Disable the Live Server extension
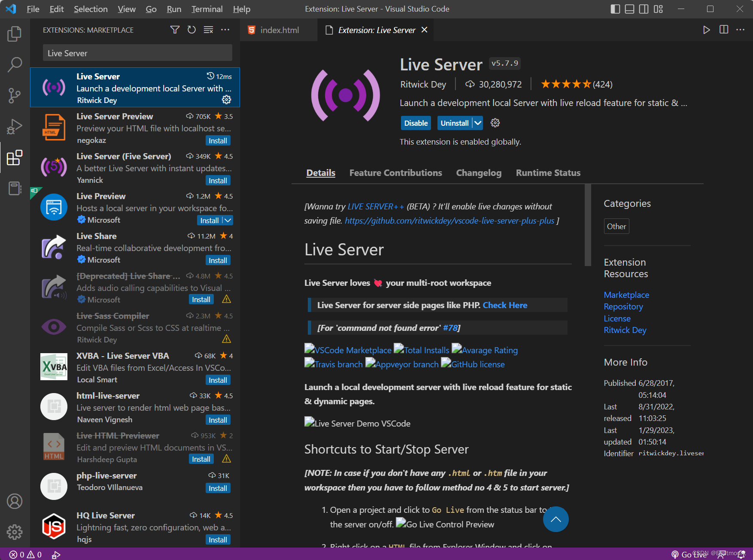This screenshot has width=753, height=560. click(x=416, y=123)
